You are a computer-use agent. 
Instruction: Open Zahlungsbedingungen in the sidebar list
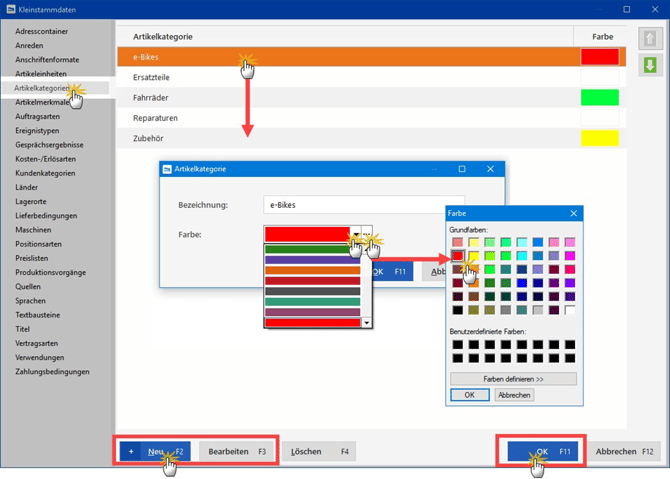(x=52, y=372)
